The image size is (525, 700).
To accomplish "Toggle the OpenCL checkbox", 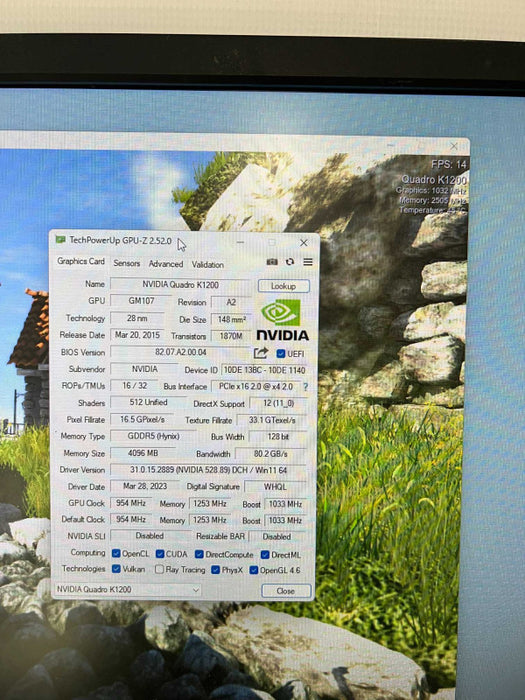I will (116, 554).
